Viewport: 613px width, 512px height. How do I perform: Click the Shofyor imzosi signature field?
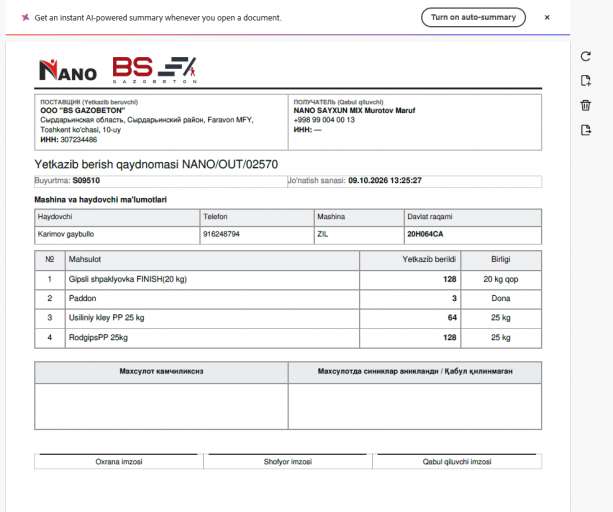point(288,462)
